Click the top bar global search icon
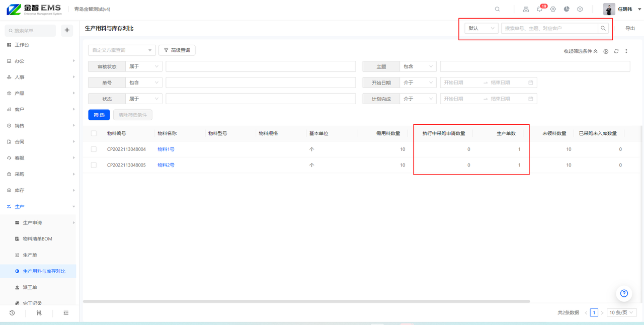 [x=497, y=9]
